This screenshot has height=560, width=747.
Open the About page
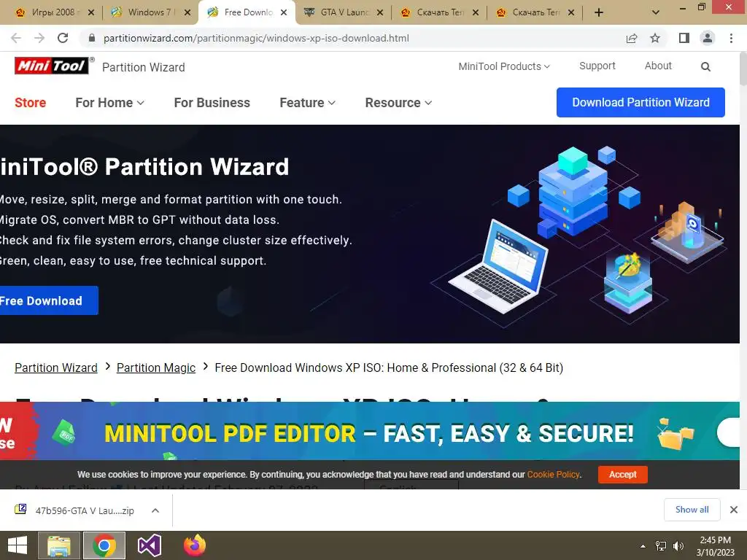click(x=658, y=66)
